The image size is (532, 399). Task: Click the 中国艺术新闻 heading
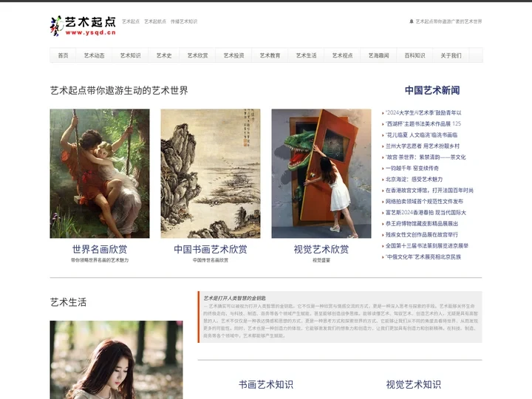(x=432, y=90)
